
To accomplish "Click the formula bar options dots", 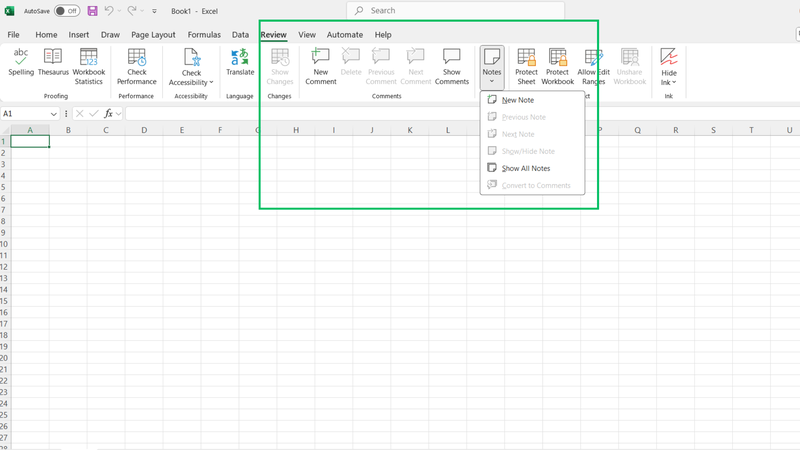I will click(66, 113).
